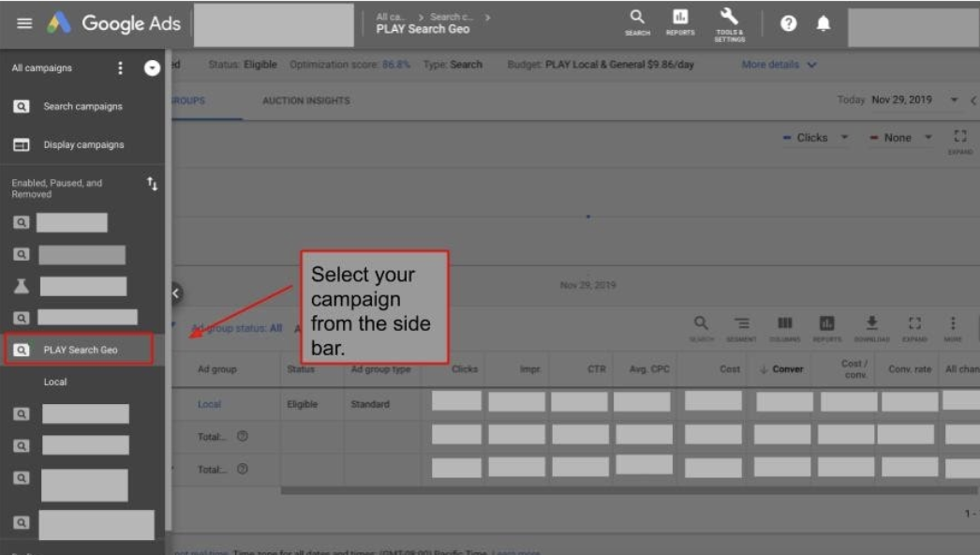Sort by Impr. column header
The image size is (980, 555).
click(529, 369)
